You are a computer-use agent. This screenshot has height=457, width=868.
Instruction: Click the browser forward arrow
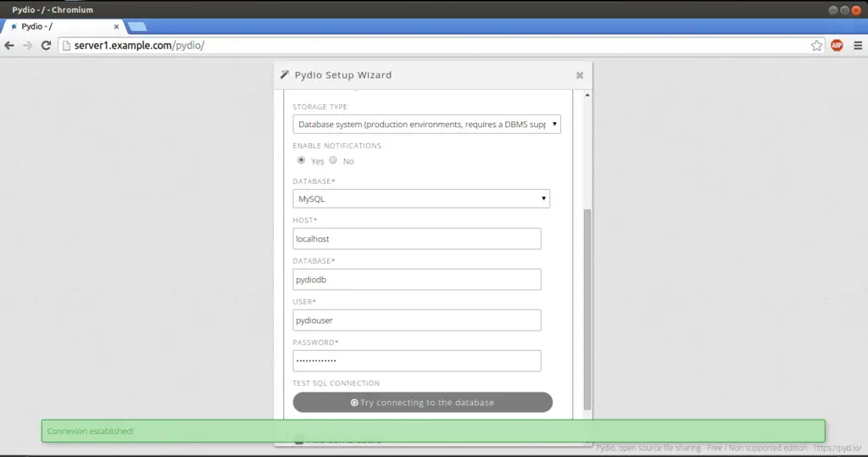click(x=28, y=46)
